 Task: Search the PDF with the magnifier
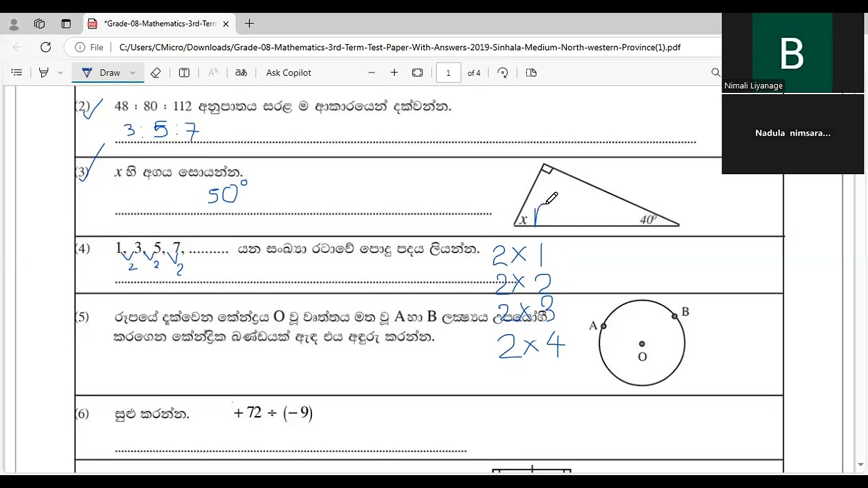[715, 73]
